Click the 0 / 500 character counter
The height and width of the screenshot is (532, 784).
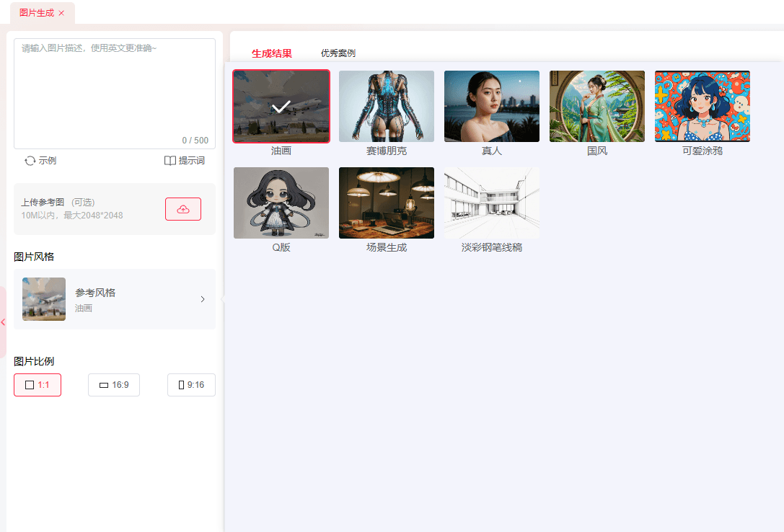pyautogui.click(x=195, y=141)
